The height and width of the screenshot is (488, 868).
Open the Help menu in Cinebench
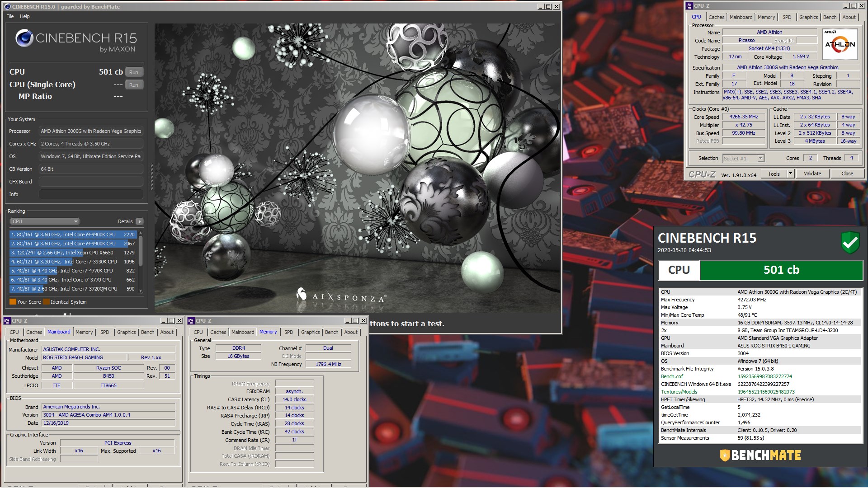pos(25,16)
